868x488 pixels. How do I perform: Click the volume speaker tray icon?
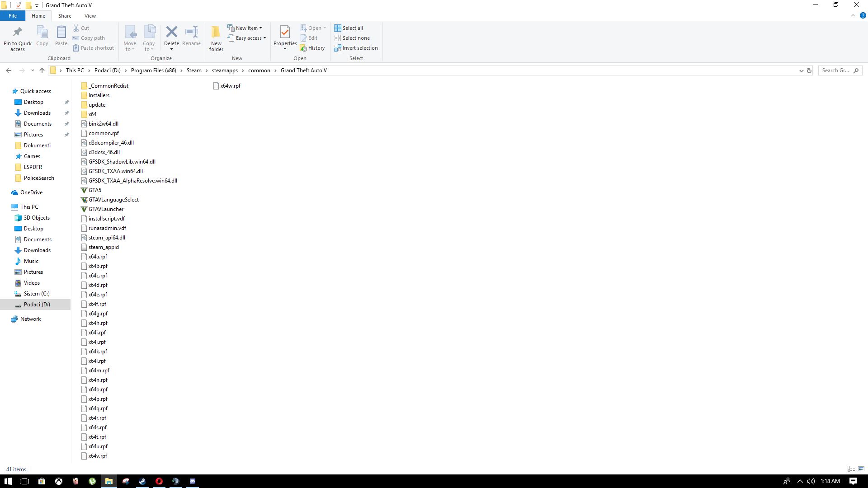tap(811, 481)
